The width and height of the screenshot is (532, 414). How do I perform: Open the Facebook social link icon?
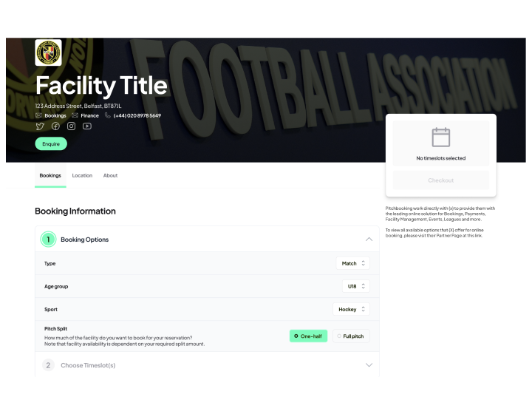pos(55,126)
